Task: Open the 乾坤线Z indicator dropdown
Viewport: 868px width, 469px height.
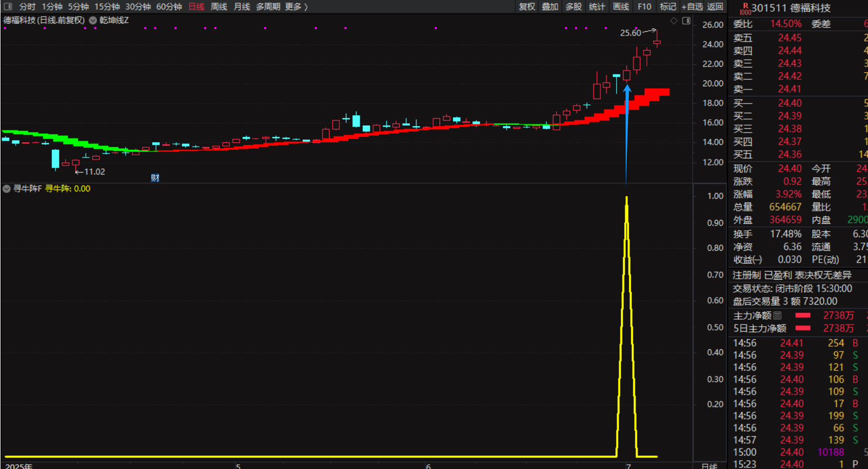Action: 93,20
